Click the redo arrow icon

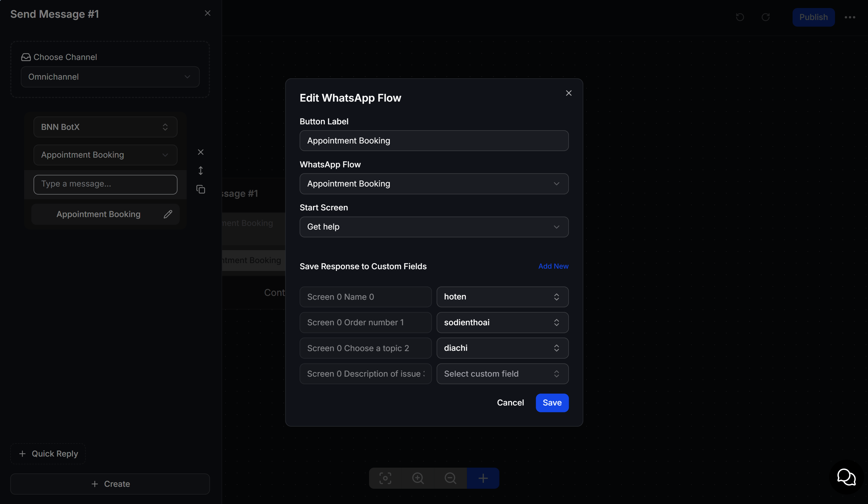[x=765, y=17]
